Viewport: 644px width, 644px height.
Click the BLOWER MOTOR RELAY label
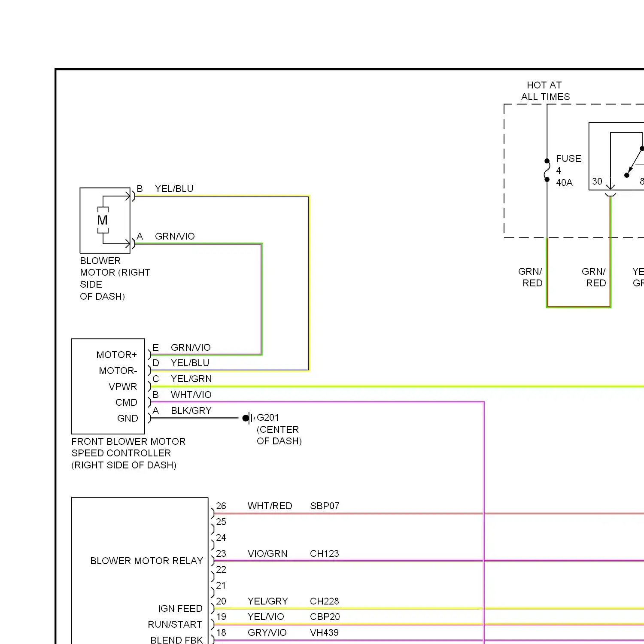[146, 561]
